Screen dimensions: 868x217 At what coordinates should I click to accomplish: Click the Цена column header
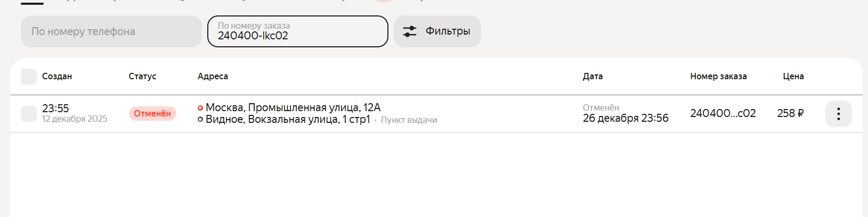coord(793,77)
